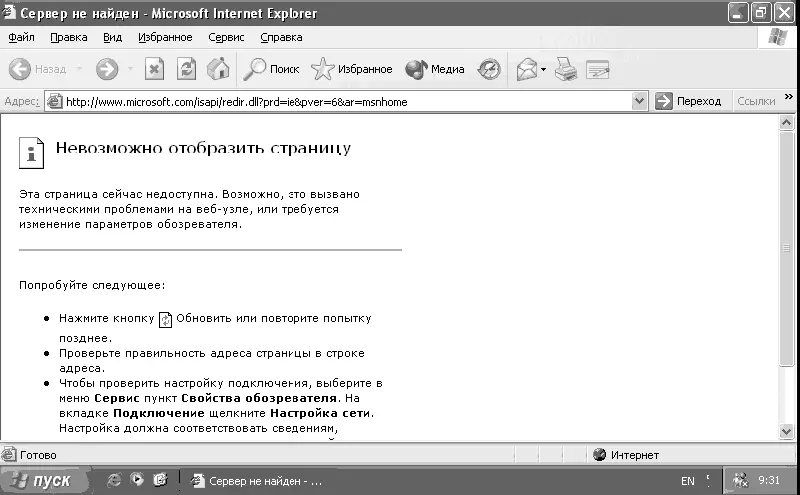Open the History clock icon
This screenshot has width=800, height=495.
pyautogui.click(x=489, y=69)
